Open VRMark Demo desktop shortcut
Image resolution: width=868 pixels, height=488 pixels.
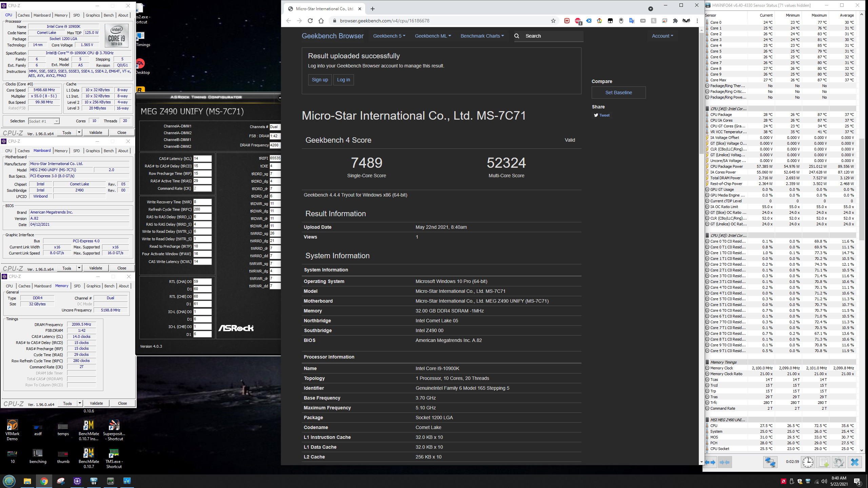(12, 430)
